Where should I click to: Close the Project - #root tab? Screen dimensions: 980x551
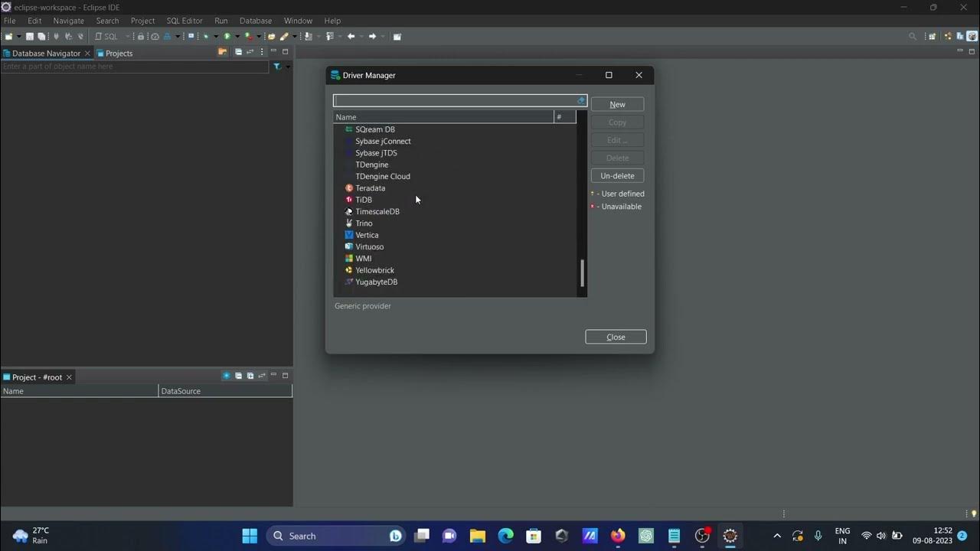pyautogui.click(x=69, y=377)
